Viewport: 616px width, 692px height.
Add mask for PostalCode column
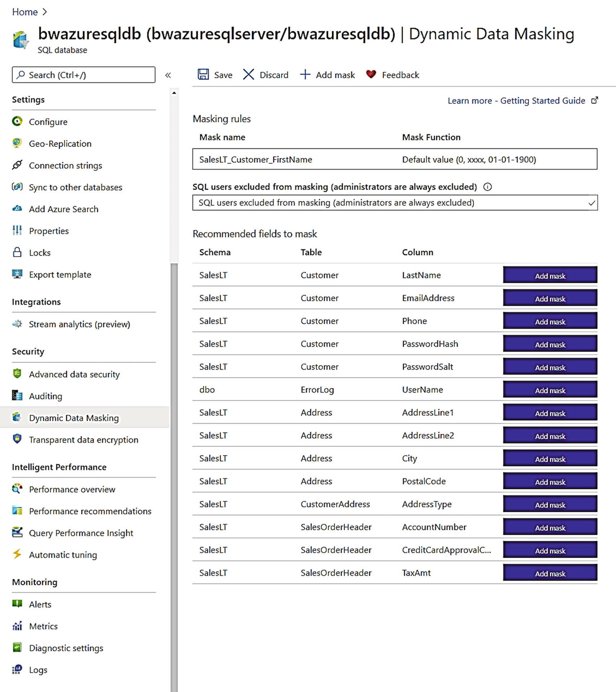point(550,481)
